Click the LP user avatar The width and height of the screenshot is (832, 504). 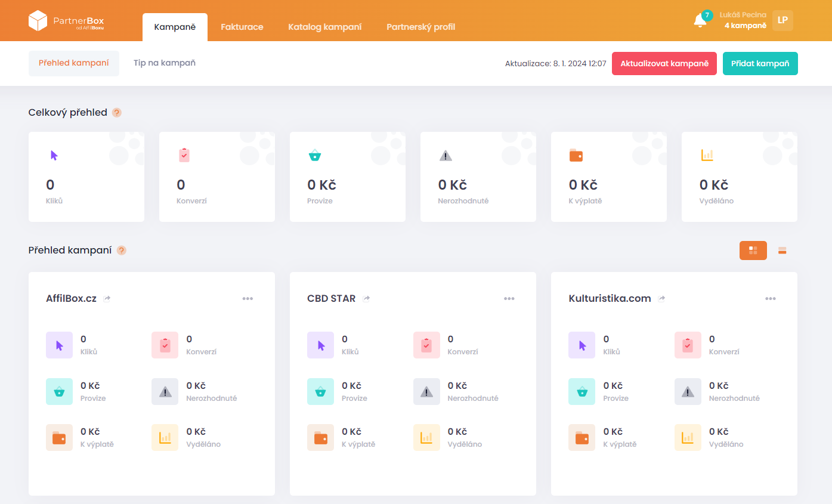[x=782, y=20]
